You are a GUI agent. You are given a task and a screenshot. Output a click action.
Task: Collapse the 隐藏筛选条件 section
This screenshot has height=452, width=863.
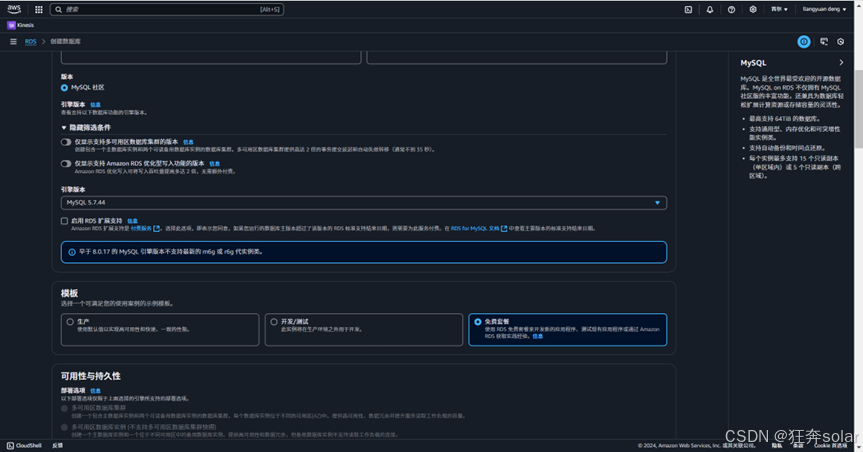86,127
